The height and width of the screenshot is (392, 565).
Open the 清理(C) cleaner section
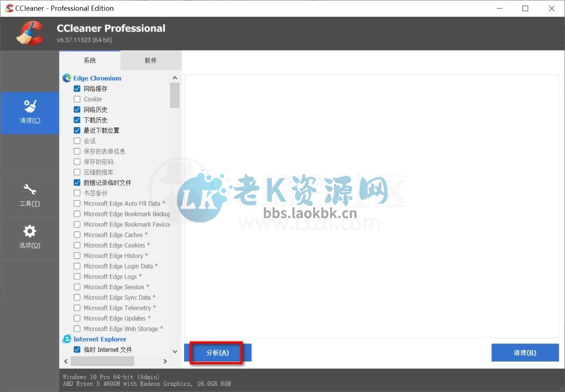(30, 113)
